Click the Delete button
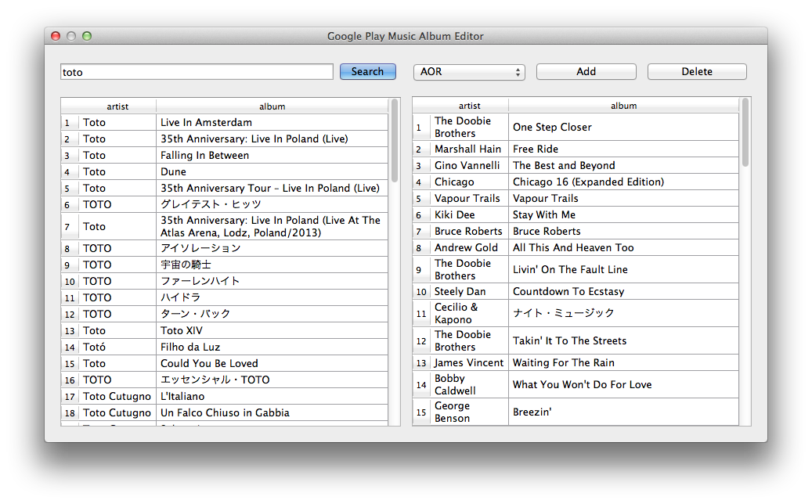The image size is (812, 504). [697, 71]
